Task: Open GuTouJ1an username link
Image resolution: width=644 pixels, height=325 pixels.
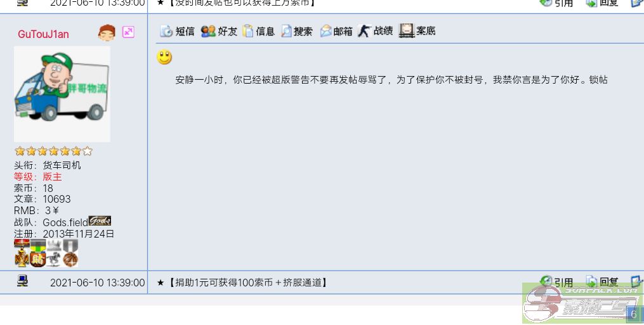Action: (x=43, y=34)
